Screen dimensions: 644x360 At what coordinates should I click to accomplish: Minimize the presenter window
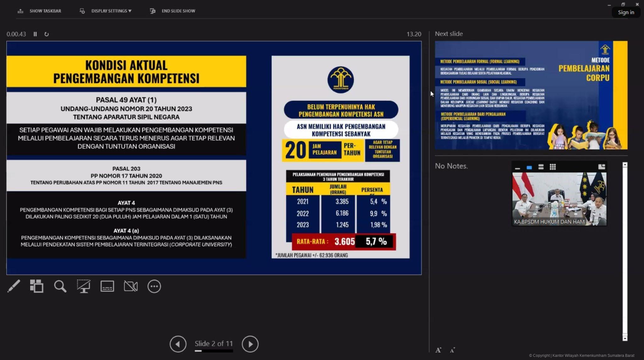(x=609, y=5)
